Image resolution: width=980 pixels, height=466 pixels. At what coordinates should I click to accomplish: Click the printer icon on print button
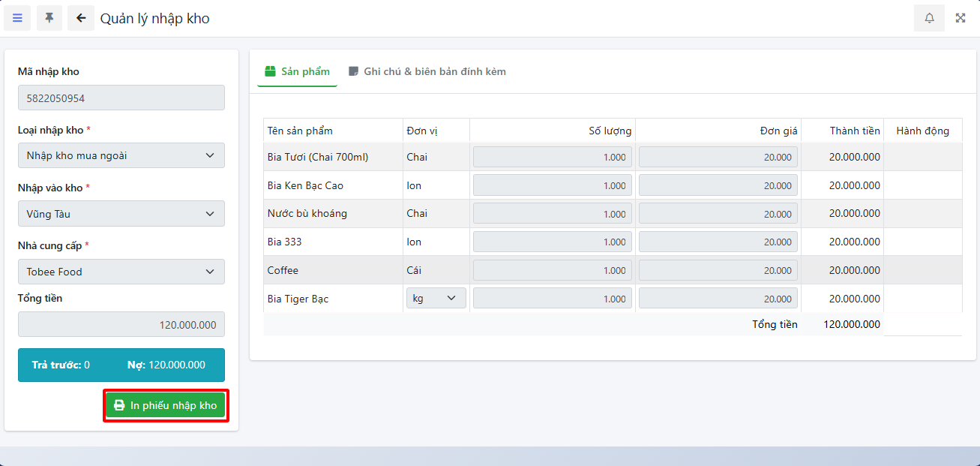tap(119, 405)
